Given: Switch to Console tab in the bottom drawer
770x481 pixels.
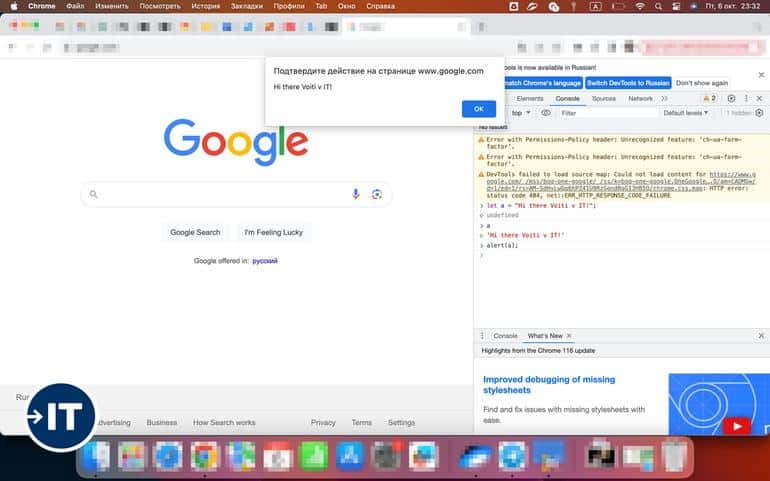Looking at the screenshot, I should tap(505, 336).
